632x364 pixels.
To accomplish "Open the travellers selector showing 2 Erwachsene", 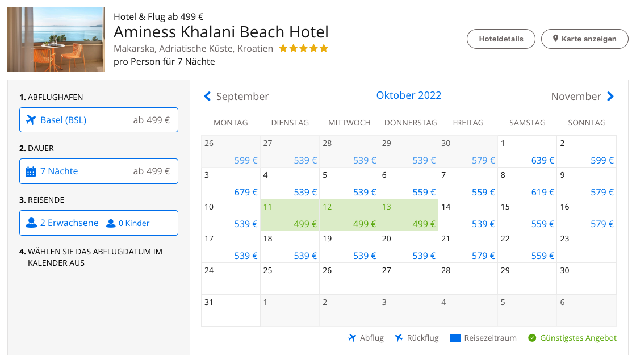I will point(99,223).
